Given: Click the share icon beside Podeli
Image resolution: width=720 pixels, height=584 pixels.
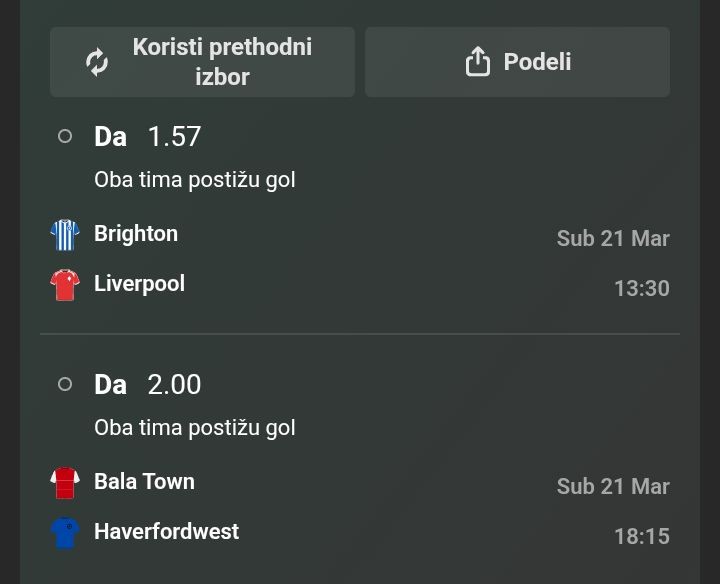Looking at the screenshot, I should coord(478,62).
